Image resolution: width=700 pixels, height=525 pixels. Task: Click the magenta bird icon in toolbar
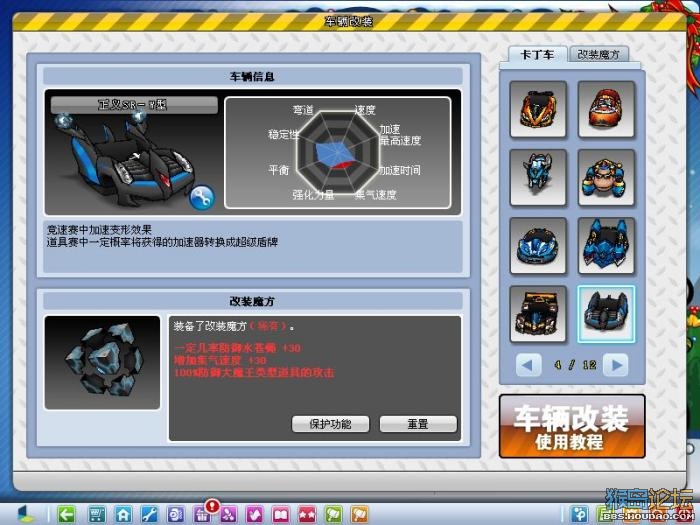tap(254, 514)
